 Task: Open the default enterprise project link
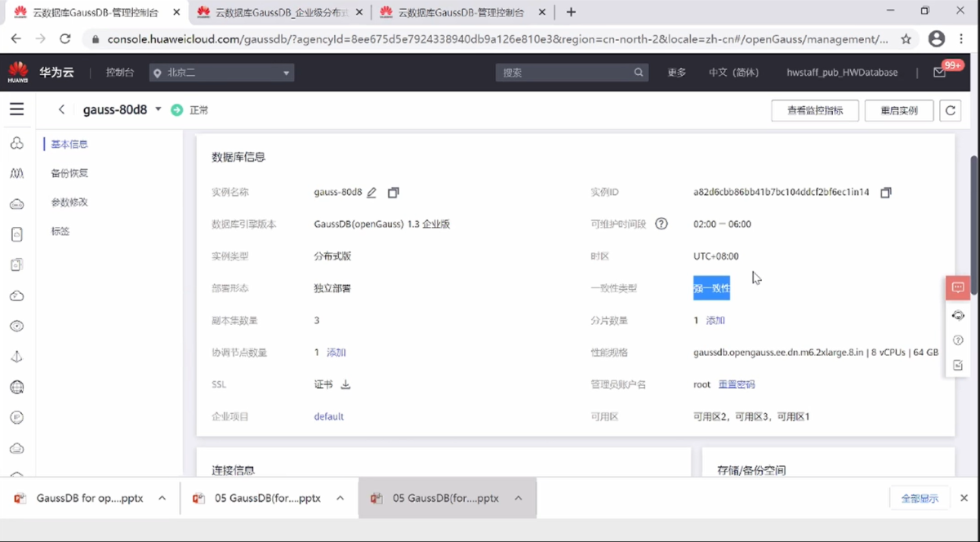click(x=329, y=417)
